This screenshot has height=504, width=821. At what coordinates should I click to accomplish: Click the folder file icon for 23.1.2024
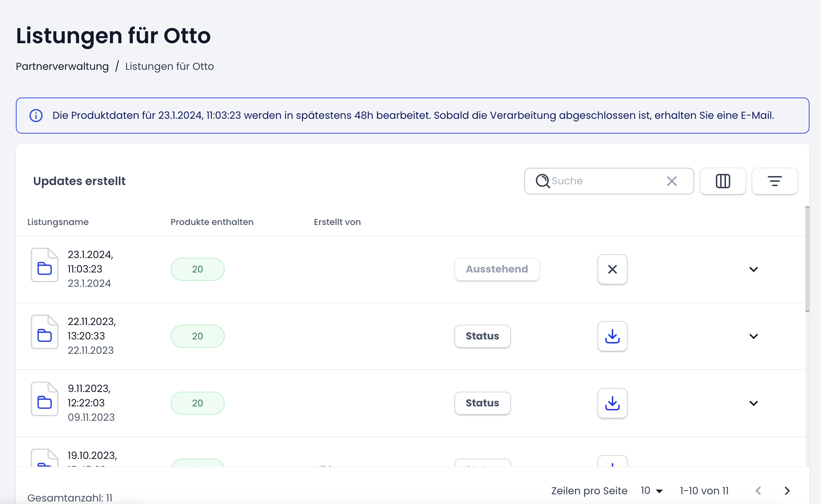click(45, 265)
